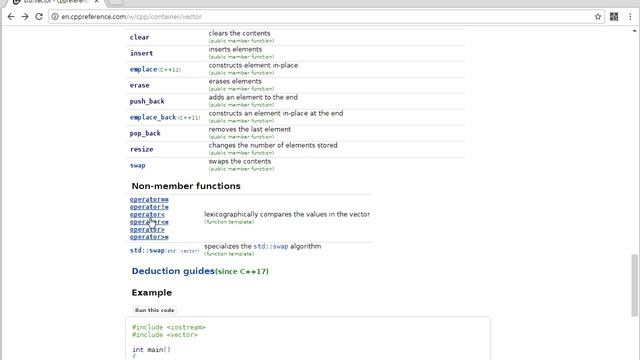Open the push_back member function link
The height and width of the screenshot is (360, 640).
pyautogui.click(x=147, y=101)
